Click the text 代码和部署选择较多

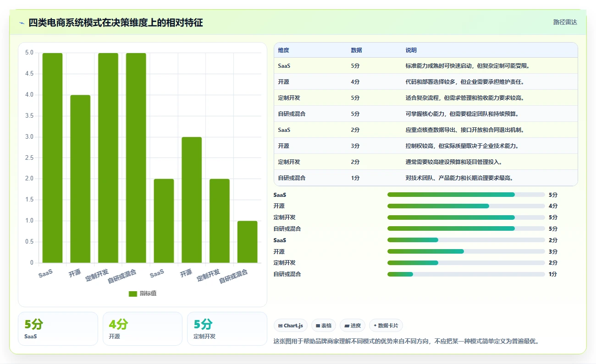point(431,82)
